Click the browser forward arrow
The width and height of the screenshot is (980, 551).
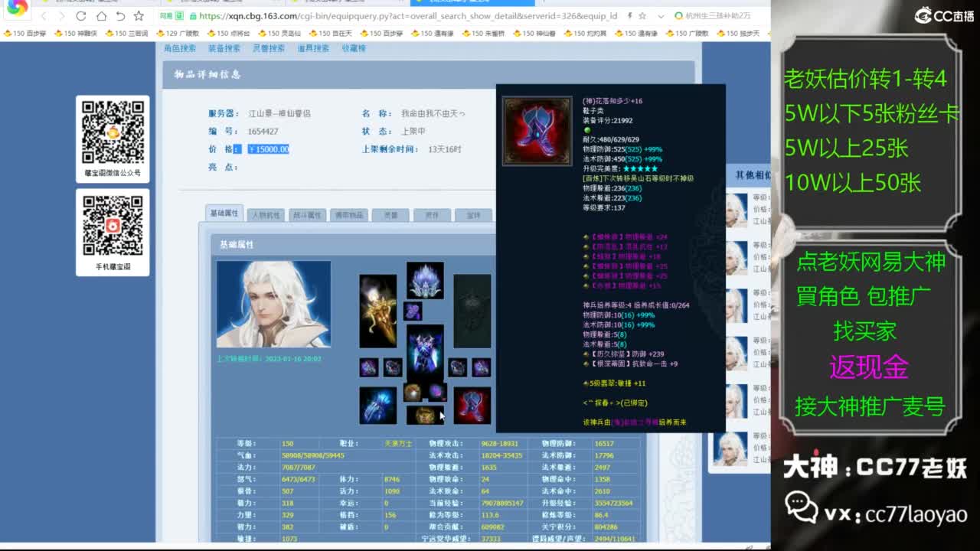pos(62,16)
